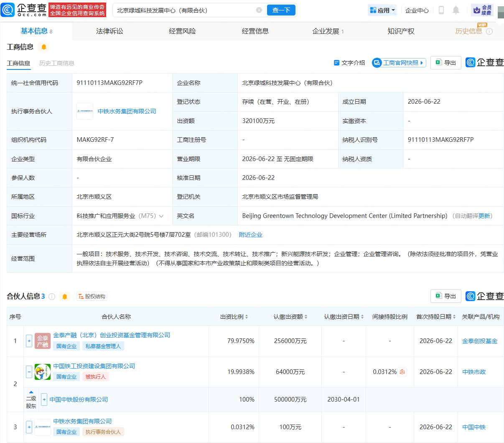The height and width of the screenshot is (443, 504).
Task: Click the 中铁水务集团 logo in partner row 3
Action: tap(43, 427)
